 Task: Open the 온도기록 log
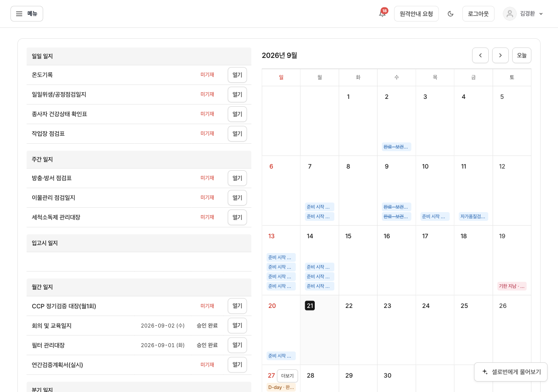[237, 75]
